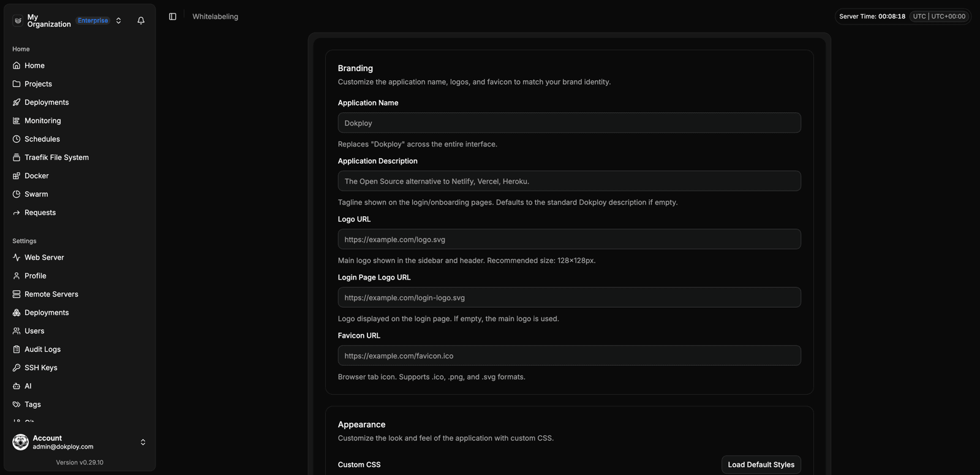Click the Profile person icon
This screenshot has width=980, height=475.
[17, 276]
